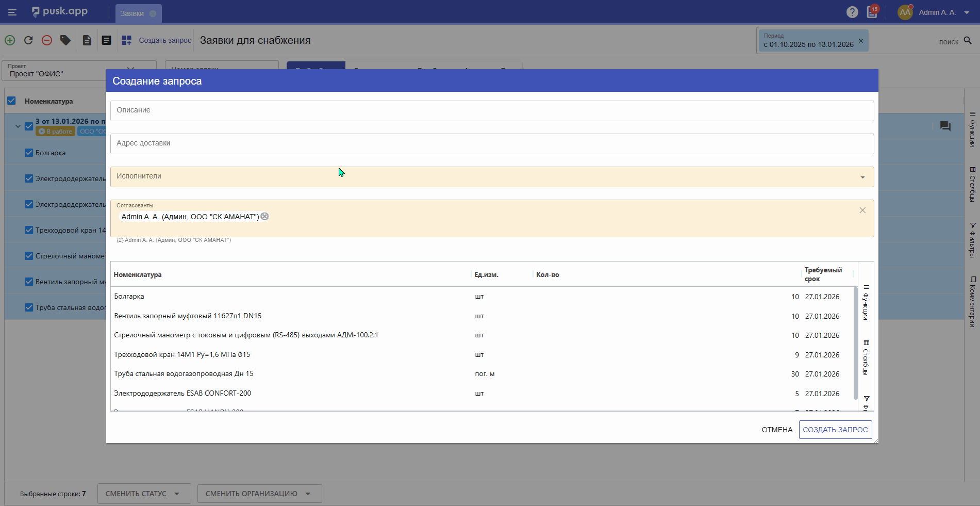Open notifications icon with red badge
Image resolution: width=980 pixels, height=506 pixels.
pos(872,12)
